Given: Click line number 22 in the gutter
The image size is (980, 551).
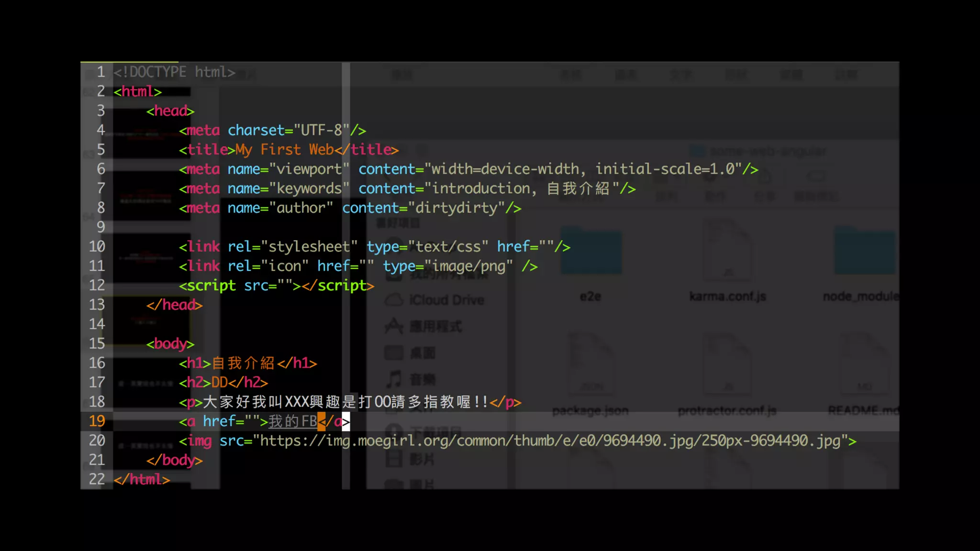Looking at the screenshot, I should [x=97, y=479].
